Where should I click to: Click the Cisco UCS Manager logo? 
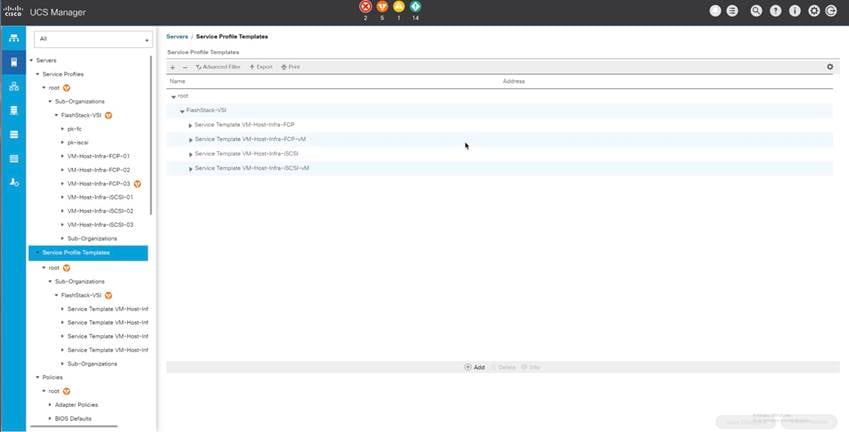[x=13, y=11]
